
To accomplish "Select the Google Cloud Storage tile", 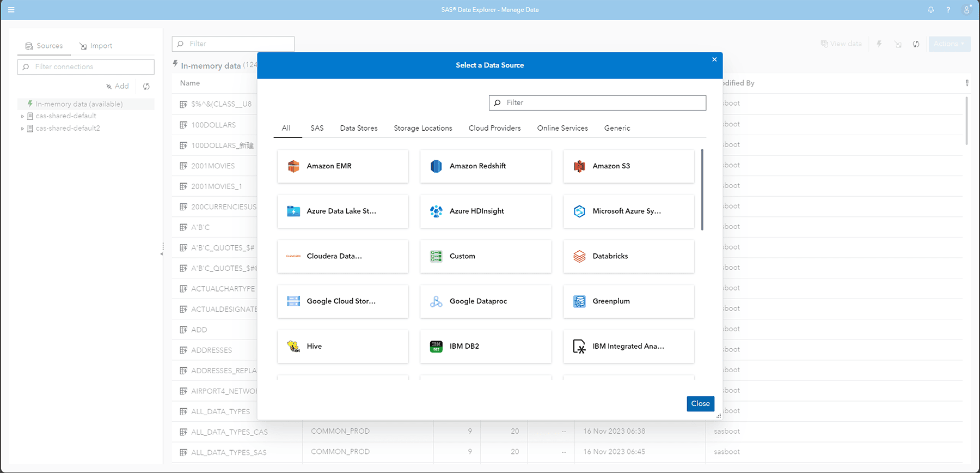I will pyautogui.click(x=343, y=301).
